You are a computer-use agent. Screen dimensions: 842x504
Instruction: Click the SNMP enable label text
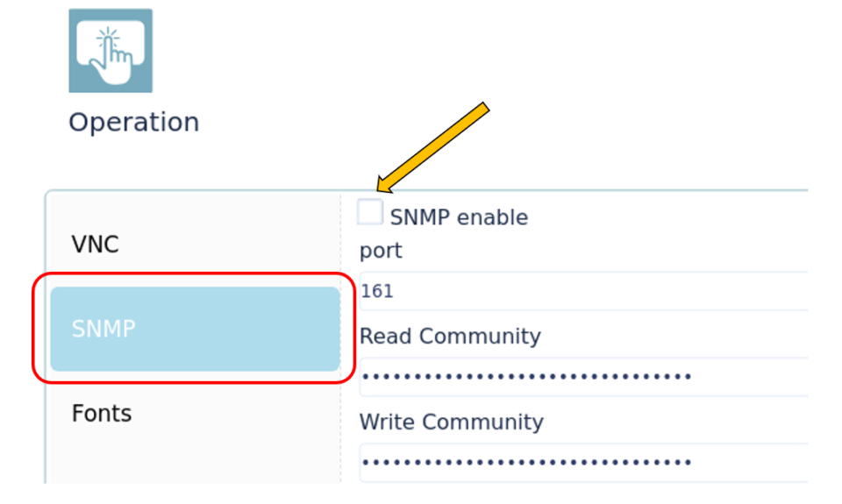(459, 217)
